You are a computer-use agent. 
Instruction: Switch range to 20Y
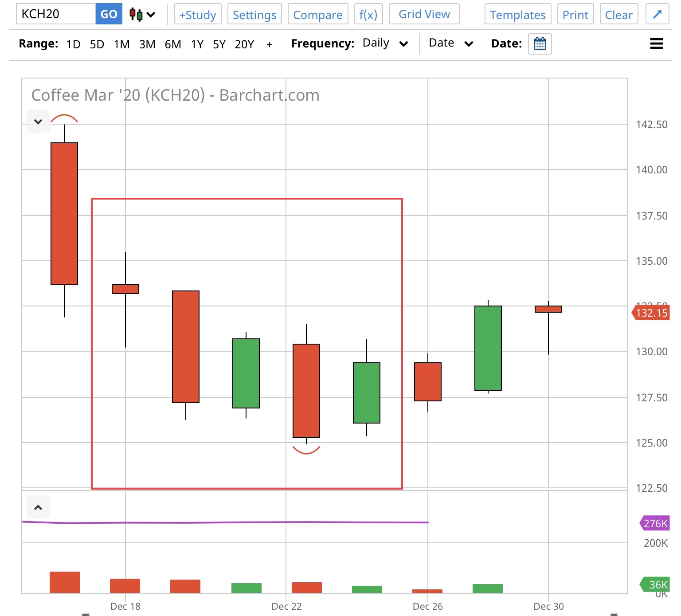(244, 44)
